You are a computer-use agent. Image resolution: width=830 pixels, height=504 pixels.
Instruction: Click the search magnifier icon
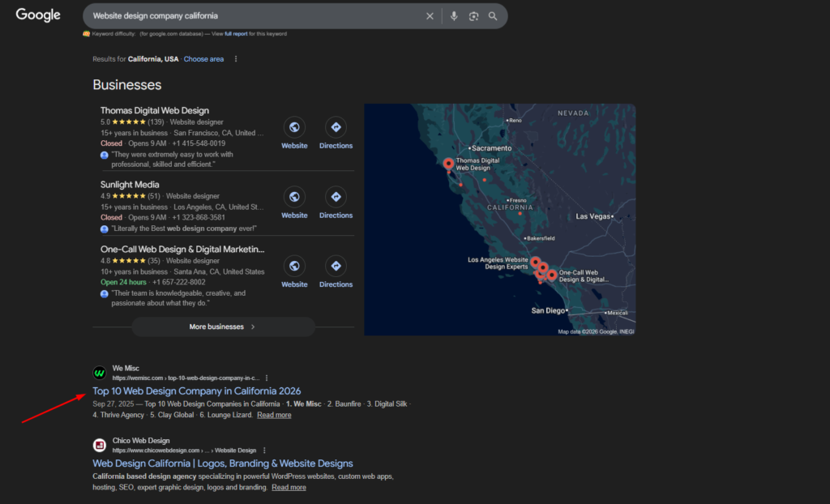pyautogui.click(x=494, y=15)
